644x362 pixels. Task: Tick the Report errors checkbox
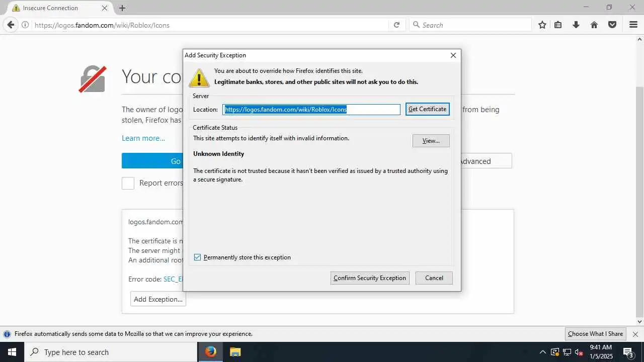(x=128, y=183)
